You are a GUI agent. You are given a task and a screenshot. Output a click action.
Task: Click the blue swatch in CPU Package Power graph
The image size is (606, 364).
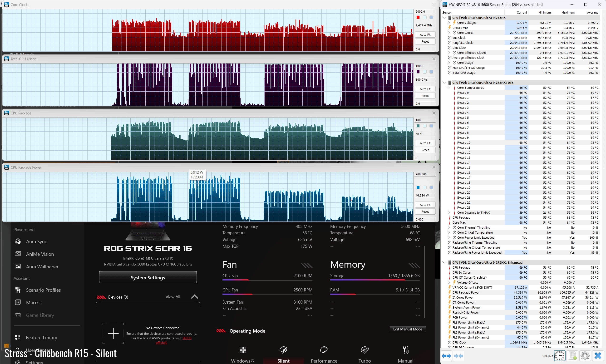point(418,187)
